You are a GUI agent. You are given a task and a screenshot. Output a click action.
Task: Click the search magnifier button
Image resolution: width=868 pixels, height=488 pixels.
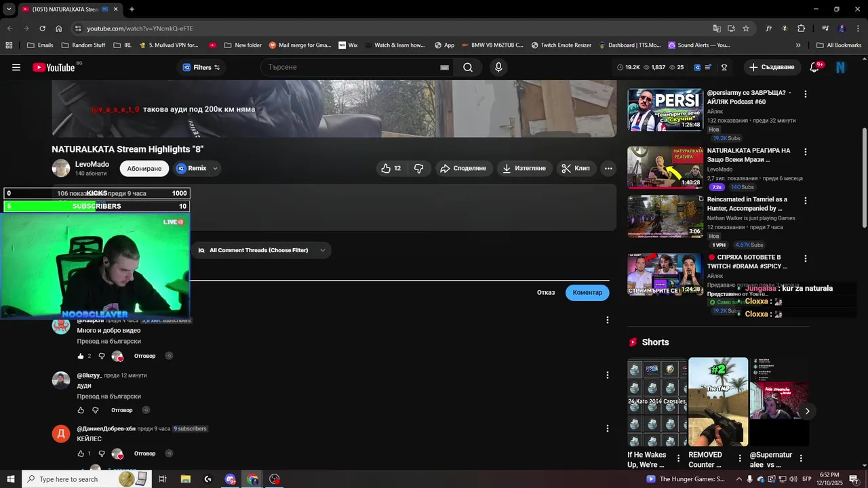(x=468, y=67)
